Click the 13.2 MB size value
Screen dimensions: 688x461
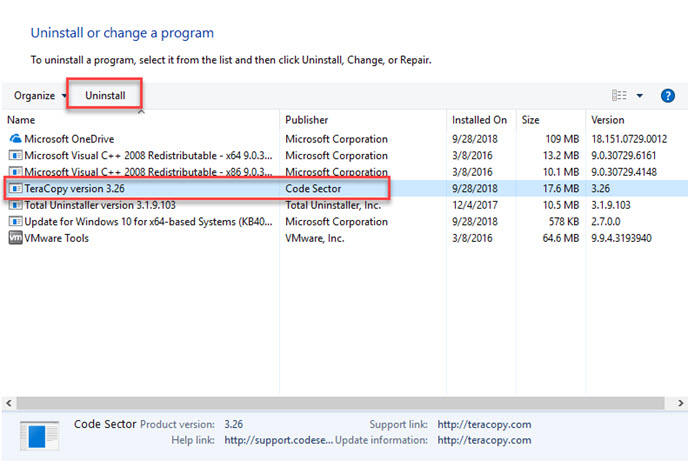(x=561, y=155)
